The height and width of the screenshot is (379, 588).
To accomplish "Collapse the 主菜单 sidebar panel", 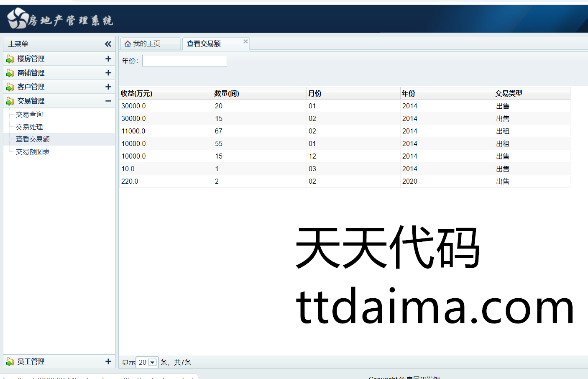I will click(108, 44).
